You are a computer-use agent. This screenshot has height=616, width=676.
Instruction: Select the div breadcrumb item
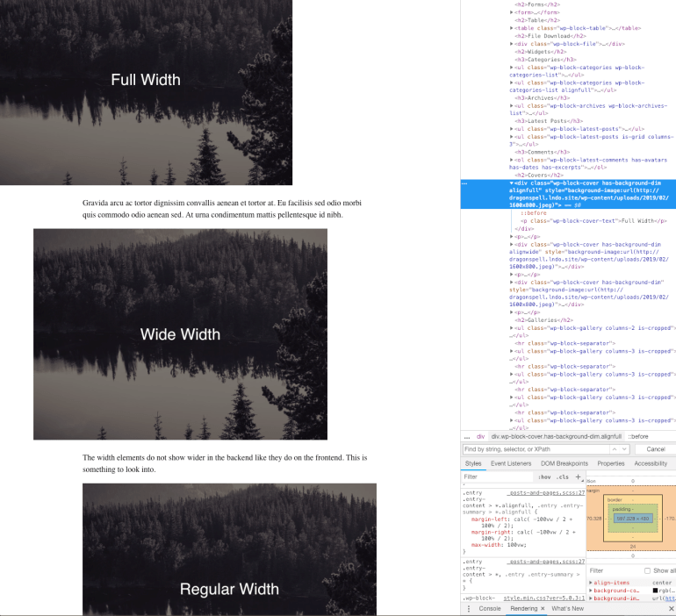[481, 436]
